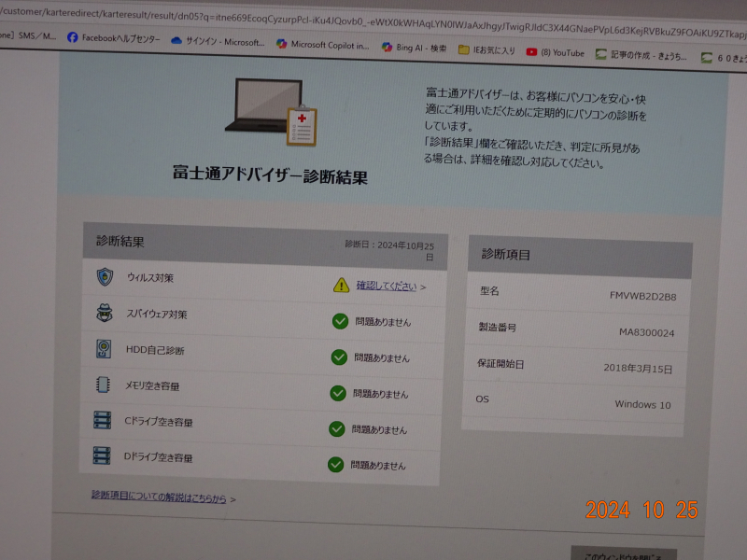The height and width of the screenshot is (560, 747).
Task: Click green check for スパイウェア対策
Action: pos(340,321)
